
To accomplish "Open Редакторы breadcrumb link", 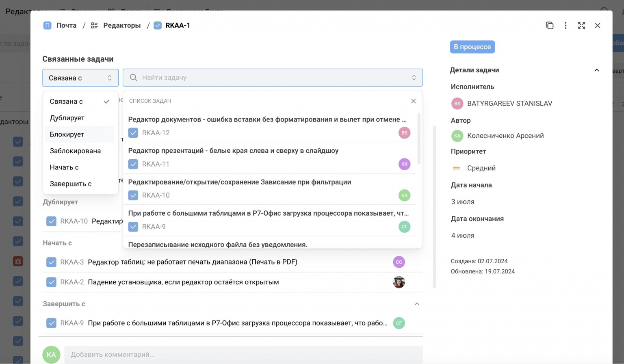I will click(121, 26).
